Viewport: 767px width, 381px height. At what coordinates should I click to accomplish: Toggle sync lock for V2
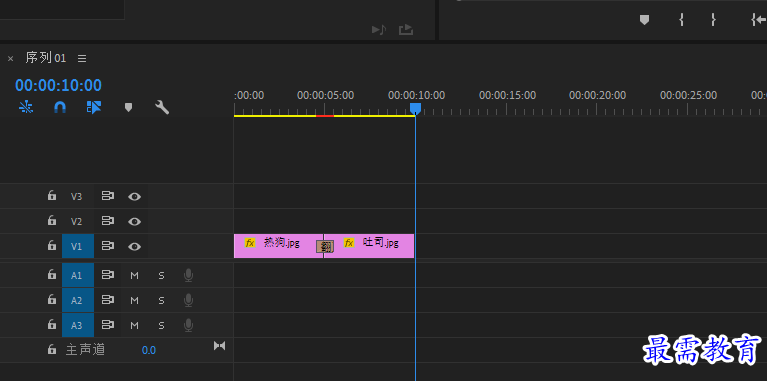(x=108, y=221)
